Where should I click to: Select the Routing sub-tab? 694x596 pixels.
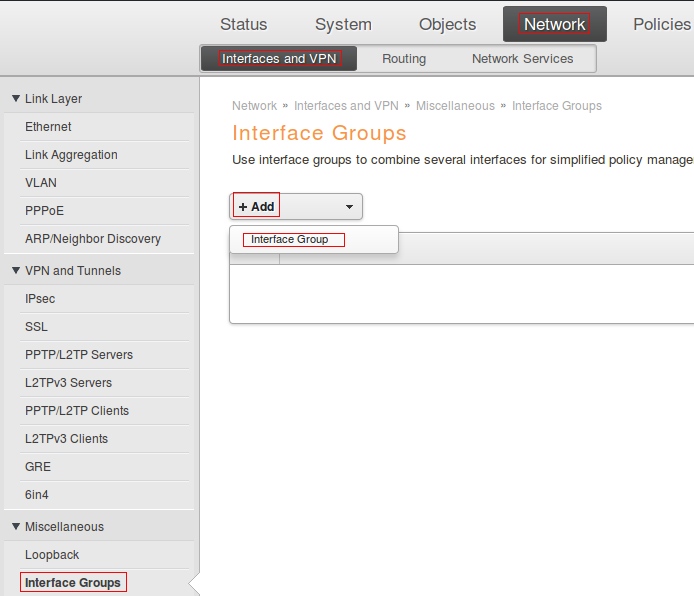tap(404, 59)
